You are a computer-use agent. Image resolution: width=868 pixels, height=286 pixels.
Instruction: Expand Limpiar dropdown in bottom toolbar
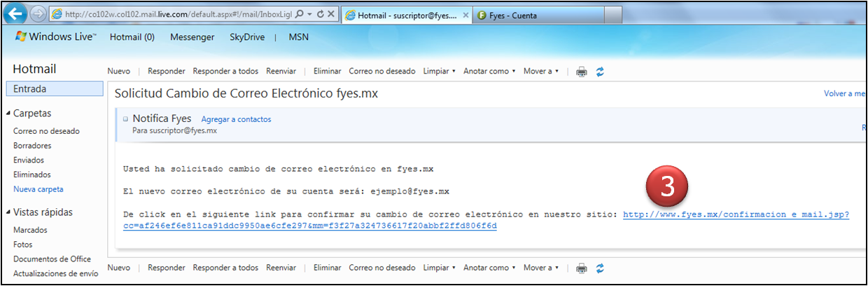point(440,267)
